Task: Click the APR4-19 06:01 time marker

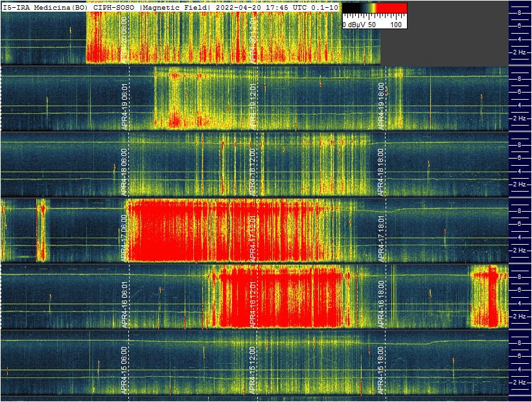Action: pos(123,106)
